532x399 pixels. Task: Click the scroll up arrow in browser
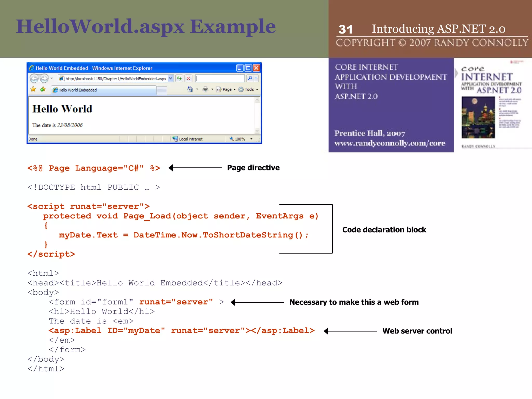[257, 100]
